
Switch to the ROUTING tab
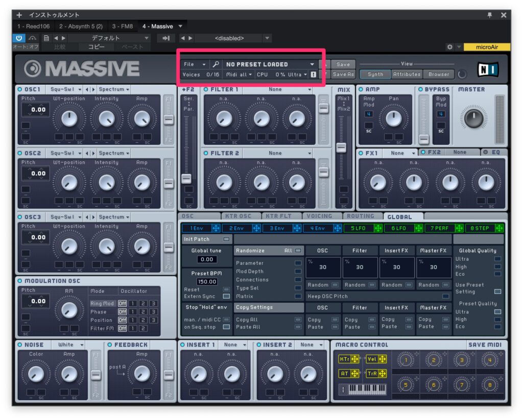tap(360, 216)
